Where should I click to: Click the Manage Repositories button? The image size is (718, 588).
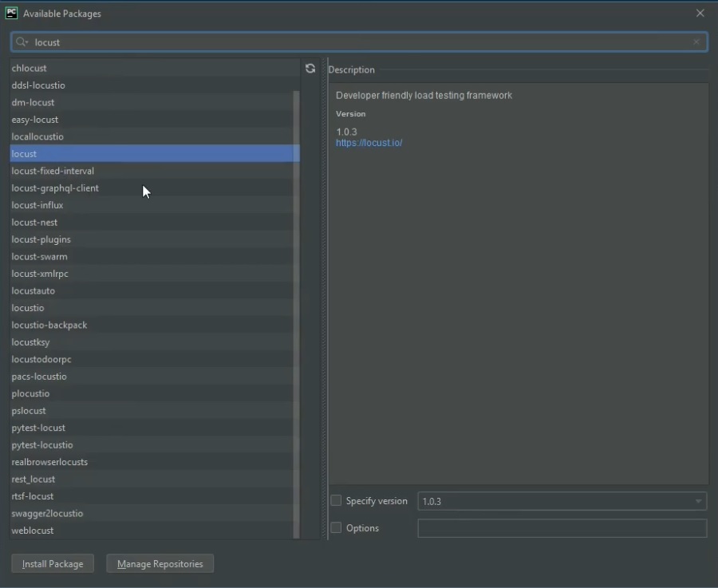click(x=160, y=564)
